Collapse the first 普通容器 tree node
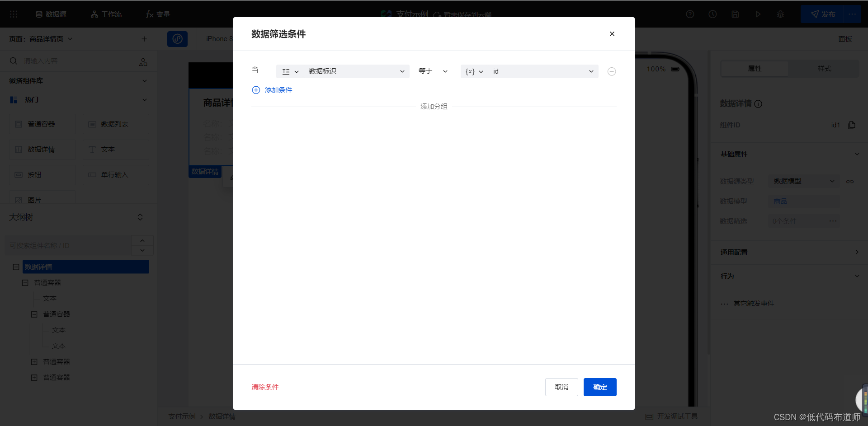The image size is (868, 426). (25, 283)
